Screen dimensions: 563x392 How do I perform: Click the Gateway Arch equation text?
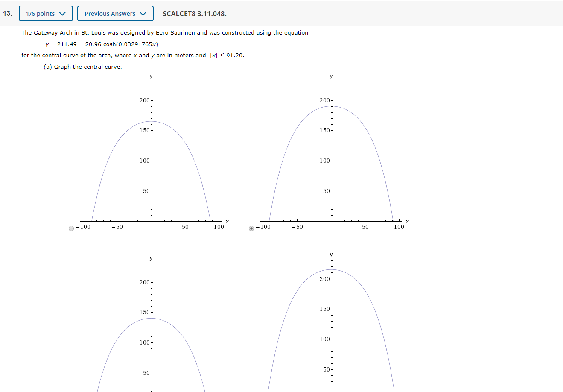point(102,44)
